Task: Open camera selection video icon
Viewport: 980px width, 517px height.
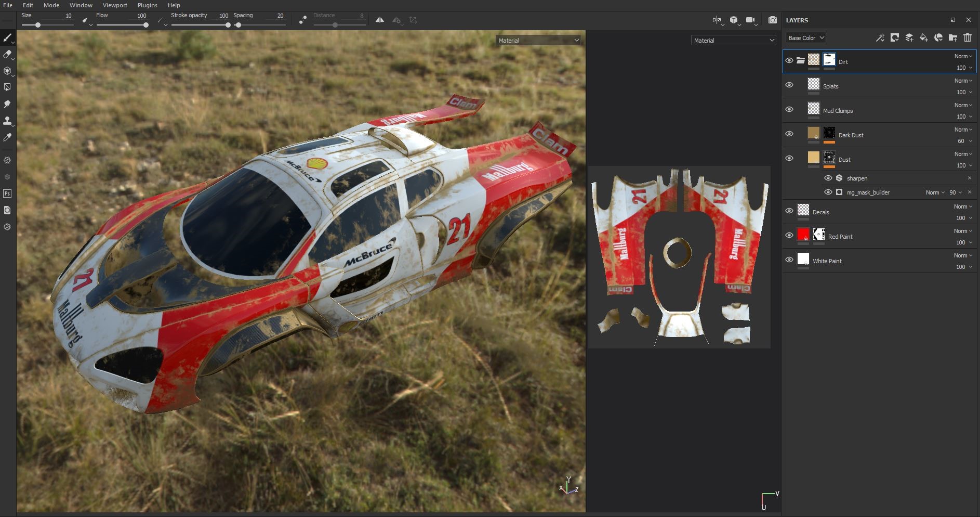Action: click(751, 20)
